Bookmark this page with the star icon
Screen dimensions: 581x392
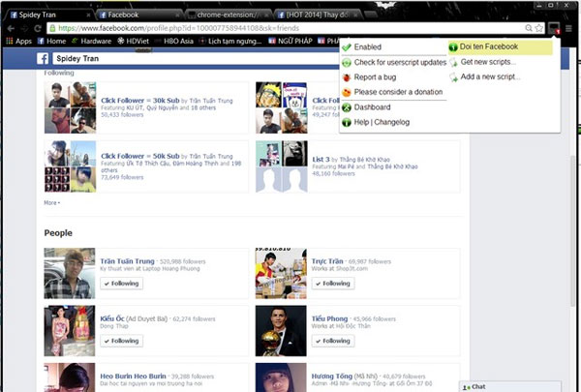click(x=539, y=28)
